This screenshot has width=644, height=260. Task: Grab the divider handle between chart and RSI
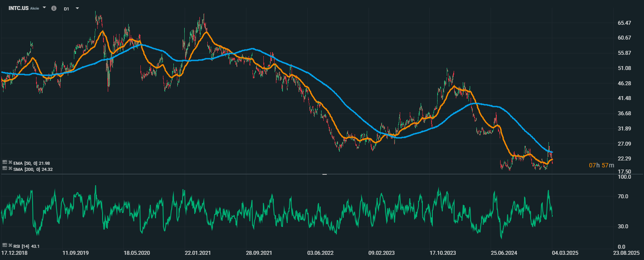click(324, 174)
